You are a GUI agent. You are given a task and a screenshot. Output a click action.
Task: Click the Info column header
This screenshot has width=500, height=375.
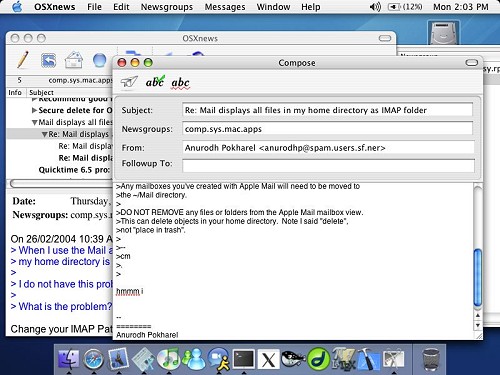[x=15, y=92]
